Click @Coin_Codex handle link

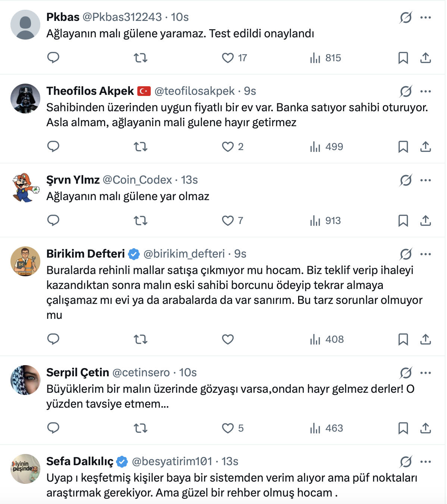137,180
